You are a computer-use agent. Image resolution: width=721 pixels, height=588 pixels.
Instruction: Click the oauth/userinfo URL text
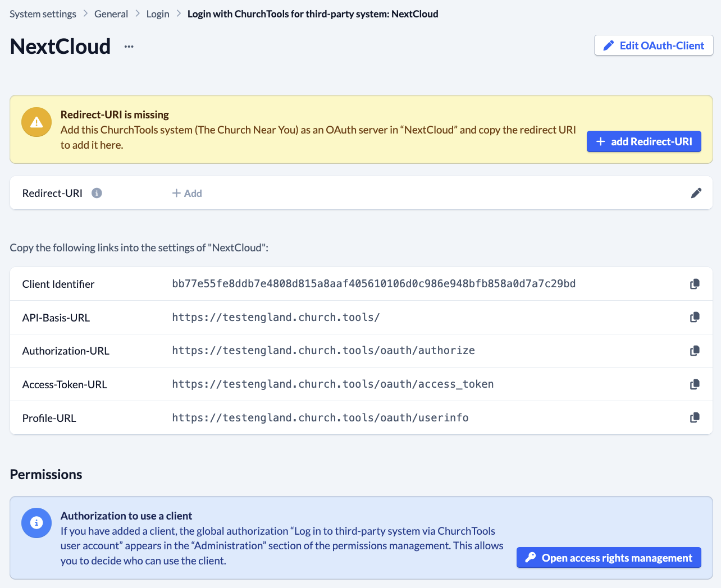[320, 418]
